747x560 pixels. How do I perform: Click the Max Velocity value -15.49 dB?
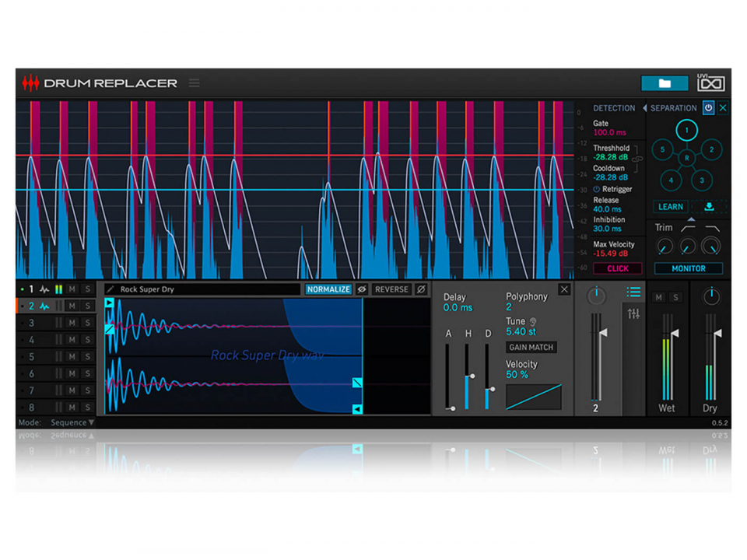pyautogui.click(x=610, y=254)
